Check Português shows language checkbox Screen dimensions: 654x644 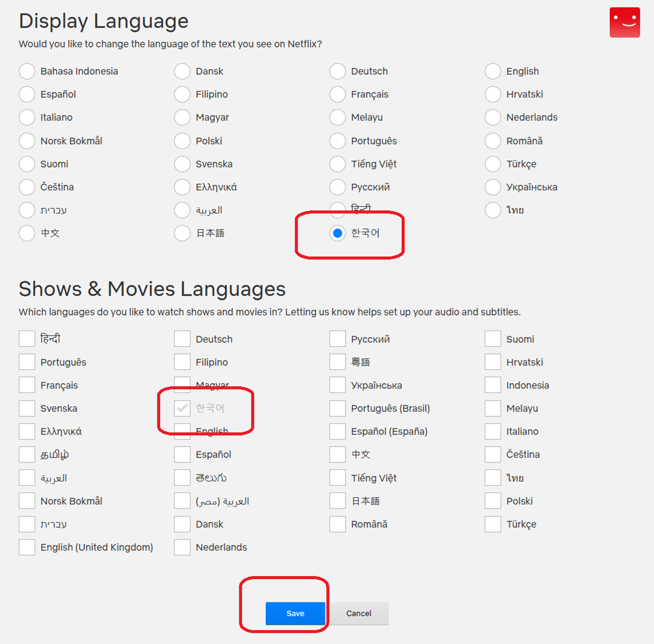(27, 362)
